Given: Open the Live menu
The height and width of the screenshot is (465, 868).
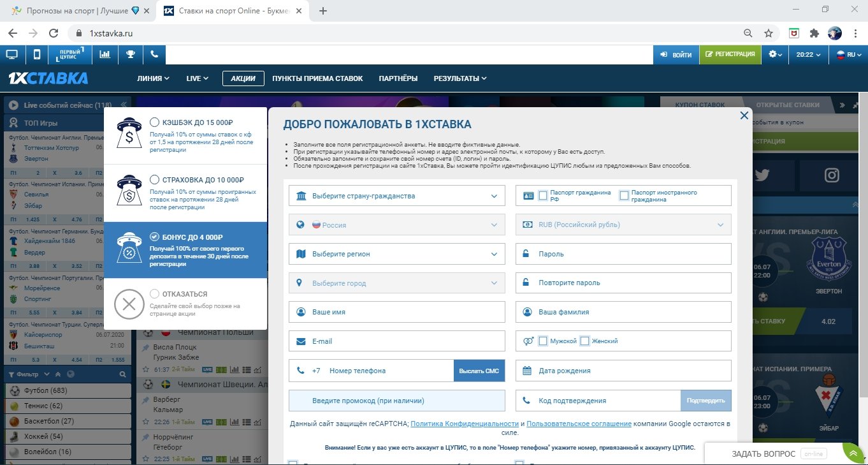Looking at the screenshot, I should (x=197, y=78).
